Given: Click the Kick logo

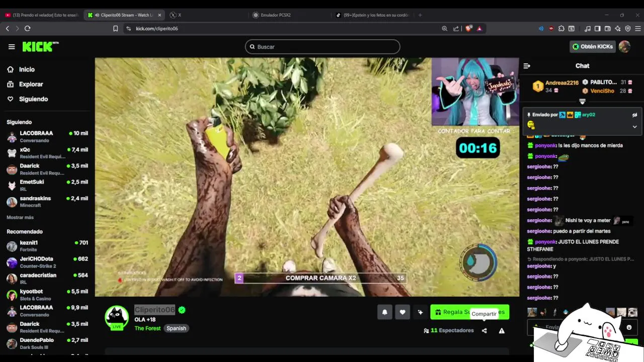Looking at the screenshot, I should (40, 47).
